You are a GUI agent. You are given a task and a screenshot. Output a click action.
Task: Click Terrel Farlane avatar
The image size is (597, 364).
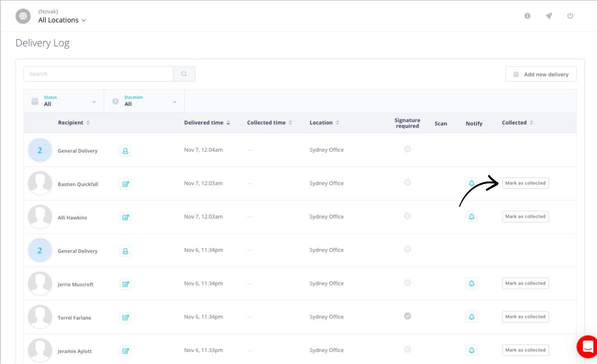click(x=40, y=317)
